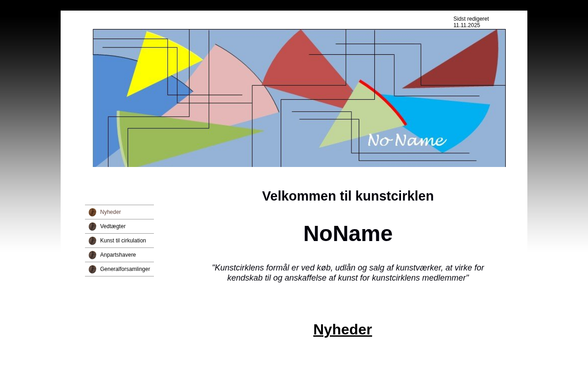Screen dimensions: 588x368
Task: Click the 'Velkommen til kunstcirklen' heading
Action: point(348,196)
